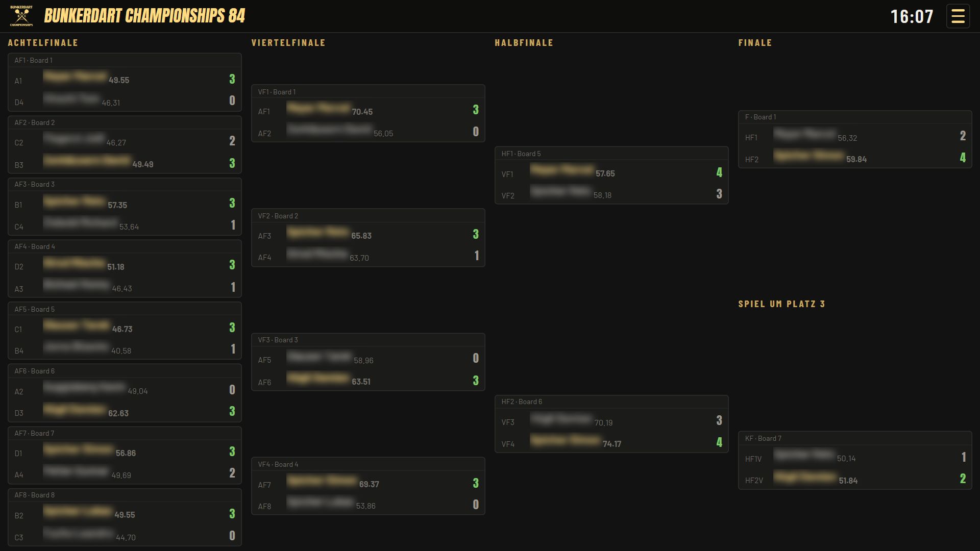Open the AF4 Board 4 match card

[x=125, y=269]
